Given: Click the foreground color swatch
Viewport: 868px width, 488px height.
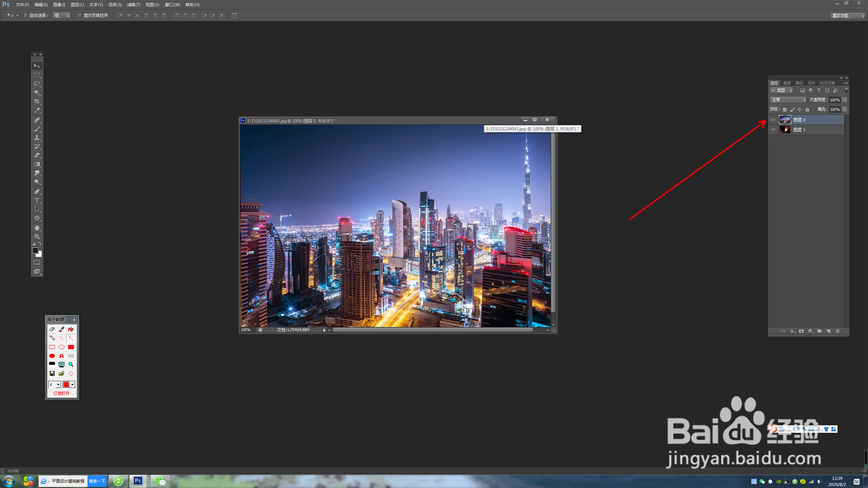Looking at the screenshot, I should [35, 250].
